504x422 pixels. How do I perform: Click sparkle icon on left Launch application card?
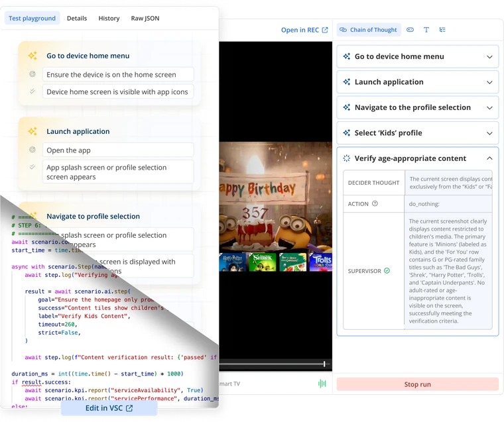tap(32, 131)
